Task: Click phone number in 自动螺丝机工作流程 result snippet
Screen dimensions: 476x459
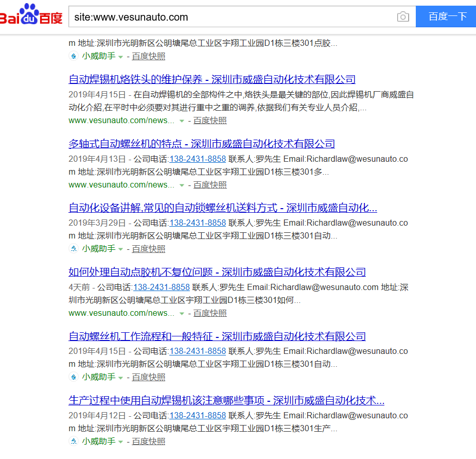Action: [198, 351]
